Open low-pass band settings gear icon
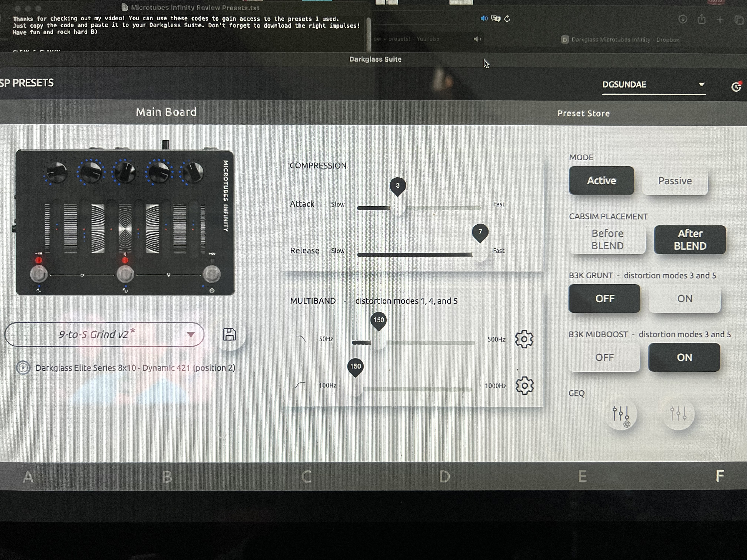The height and width of the screenshot is (560, 747). pos(524,339)
